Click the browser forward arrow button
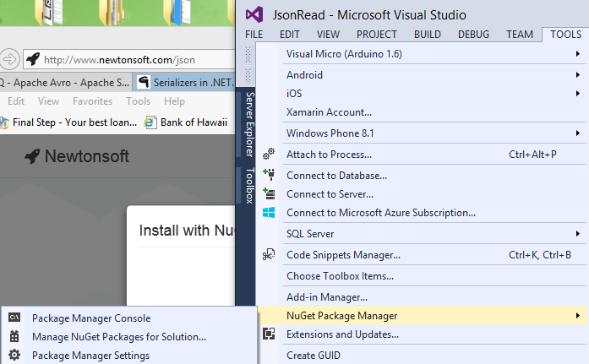The width and height of the screenshot is (589, 364). pos(9,59)
